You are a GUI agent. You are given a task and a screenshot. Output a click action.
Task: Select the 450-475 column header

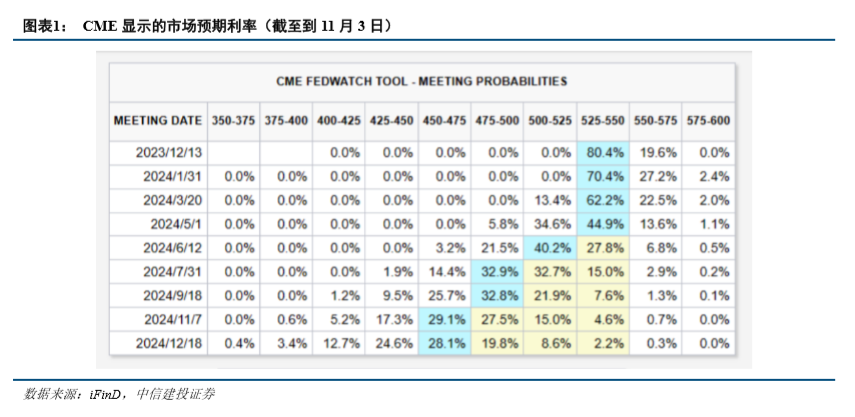(444, 120)
